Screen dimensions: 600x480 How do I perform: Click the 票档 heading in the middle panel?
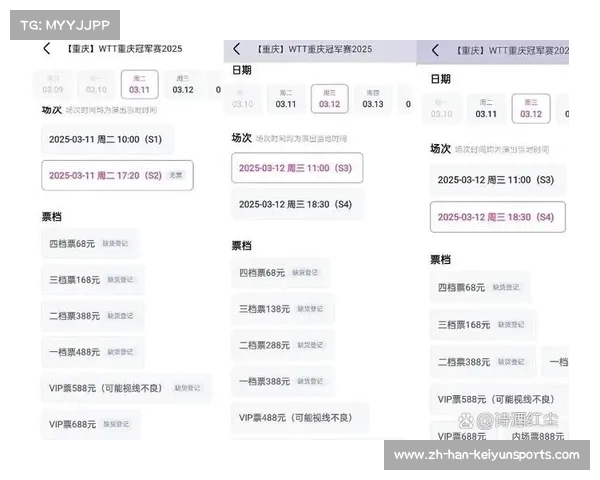click(x=242, y=245)
